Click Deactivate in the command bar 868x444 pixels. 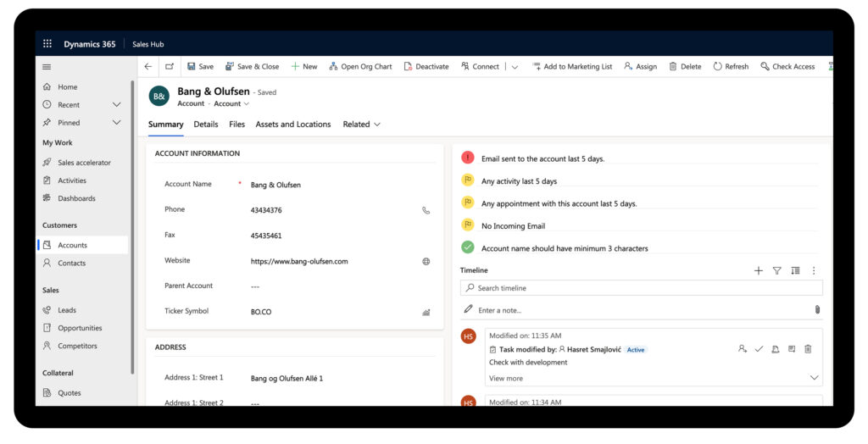(x=426, y=67)
